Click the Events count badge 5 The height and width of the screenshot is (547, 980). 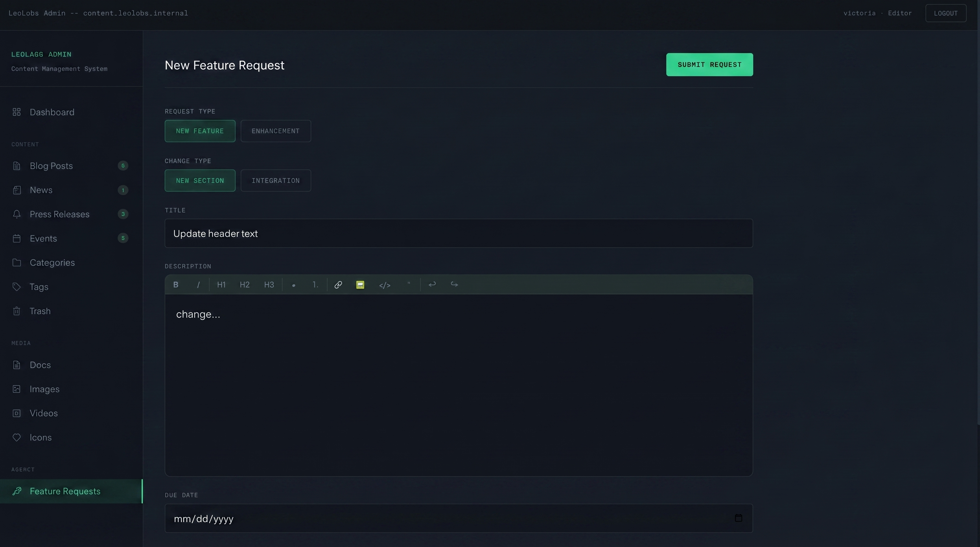(x=123, y=238)
